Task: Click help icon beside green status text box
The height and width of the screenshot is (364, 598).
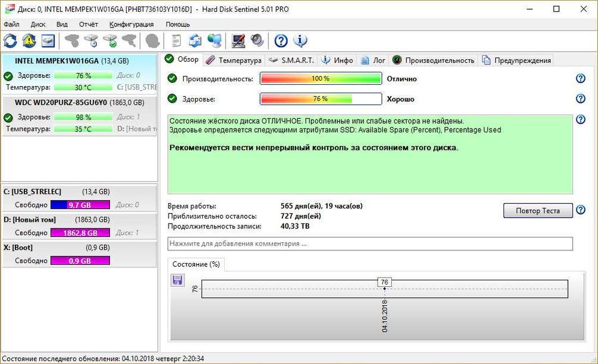Action: click(x=581, y=120)
